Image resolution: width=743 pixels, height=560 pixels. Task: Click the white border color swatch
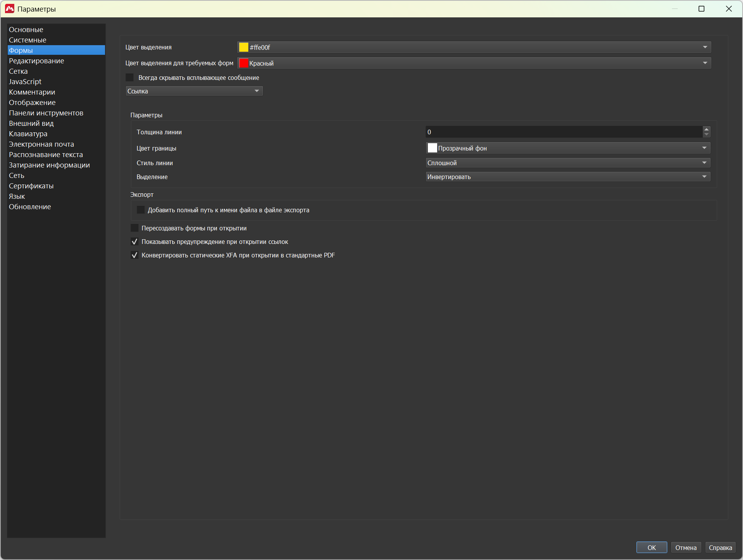[432, 148]
